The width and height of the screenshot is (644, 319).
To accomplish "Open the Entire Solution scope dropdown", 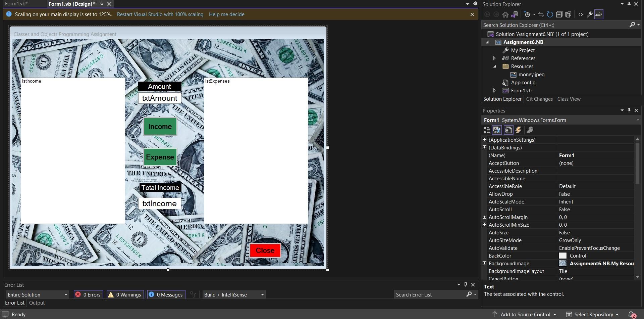I will tap(38, 294).
